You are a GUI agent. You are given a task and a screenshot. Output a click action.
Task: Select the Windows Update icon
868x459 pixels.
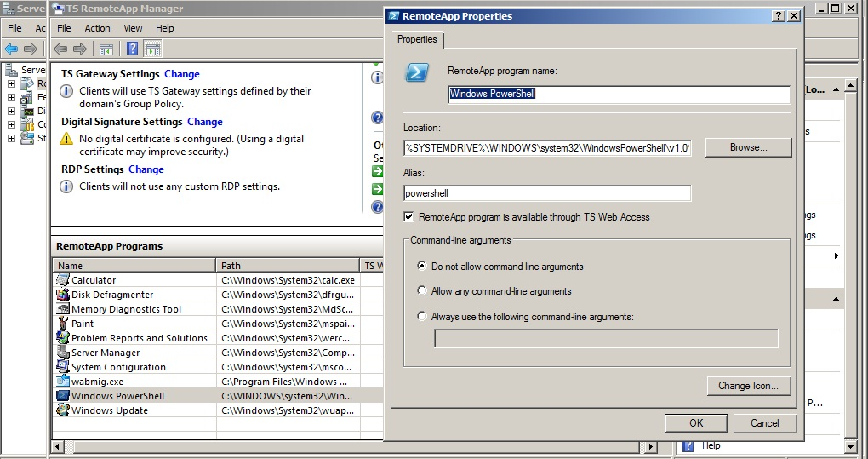coord(63,410)
